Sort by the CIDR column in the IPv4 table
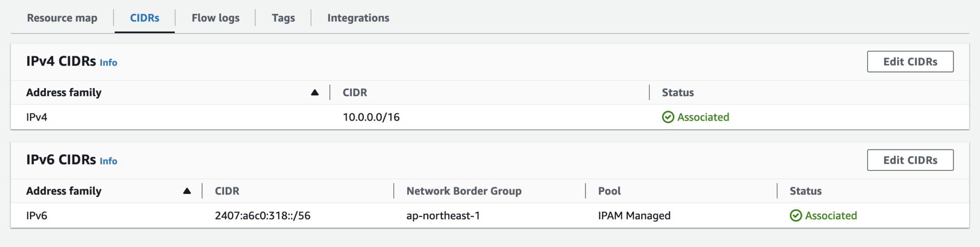The height and width of the screenshot is (247, 980). [355, 92]
